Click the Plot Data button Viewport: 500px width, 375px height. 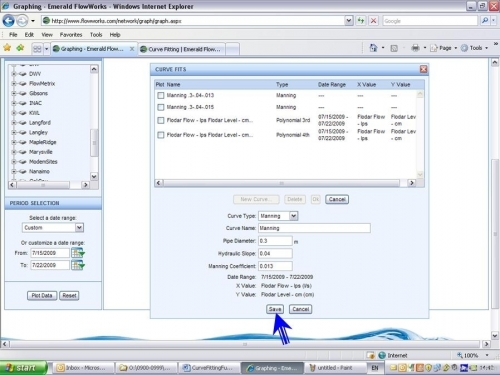point(42,296)
